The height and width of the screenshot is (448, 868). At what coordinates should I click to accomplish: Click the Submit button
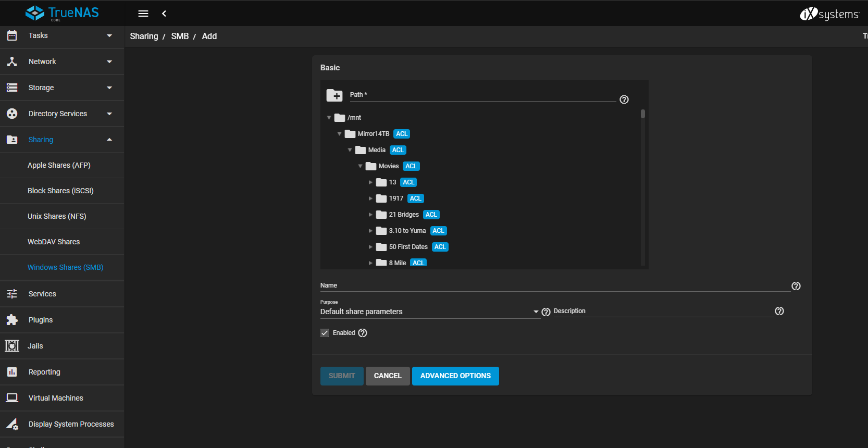[x=342, y=376]
